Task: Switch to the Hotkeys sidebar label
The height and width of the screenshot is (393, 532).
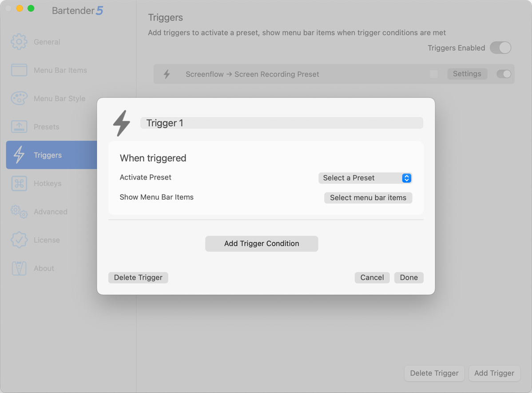Action: coord(48,183)
